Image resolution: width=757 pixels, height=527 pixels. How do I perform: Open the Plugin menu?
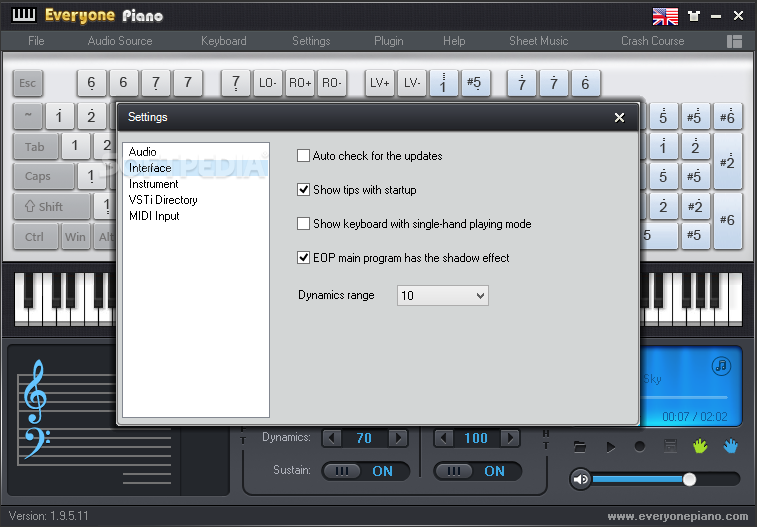click(389, 41)
